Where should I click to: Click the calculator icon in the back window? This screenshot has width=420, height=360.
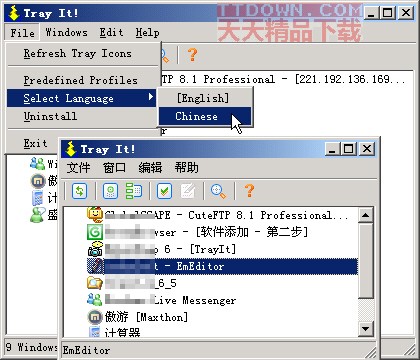click(x=37, y=198)
